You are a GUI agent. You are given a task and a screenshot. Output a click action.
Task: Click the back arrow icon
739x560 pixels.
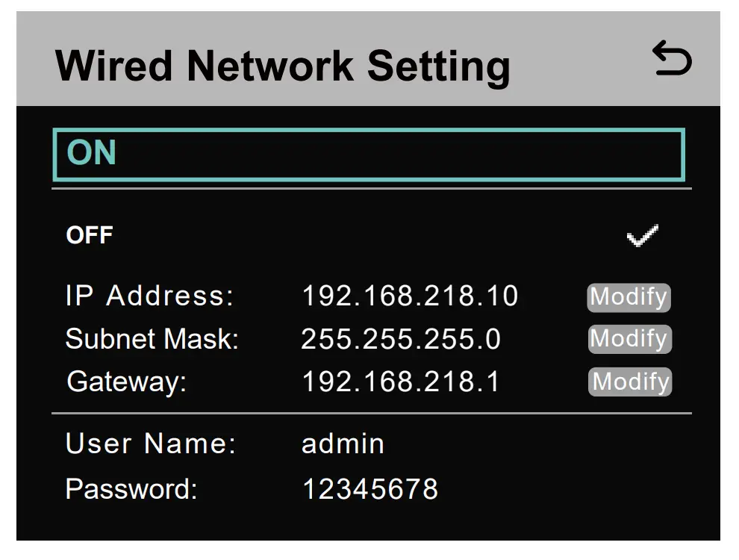tap(672, 60)
